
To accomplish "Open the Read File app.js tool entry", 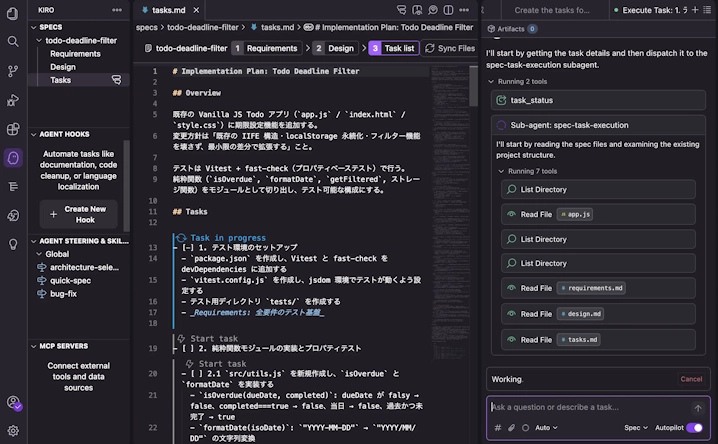I will (x=598, y=214).
